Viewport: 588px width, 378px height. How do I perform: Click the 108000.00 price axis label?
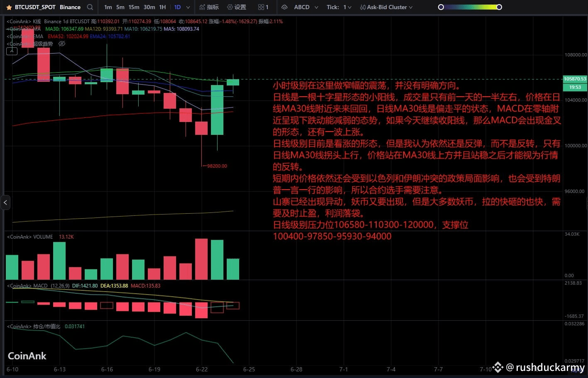576,55
